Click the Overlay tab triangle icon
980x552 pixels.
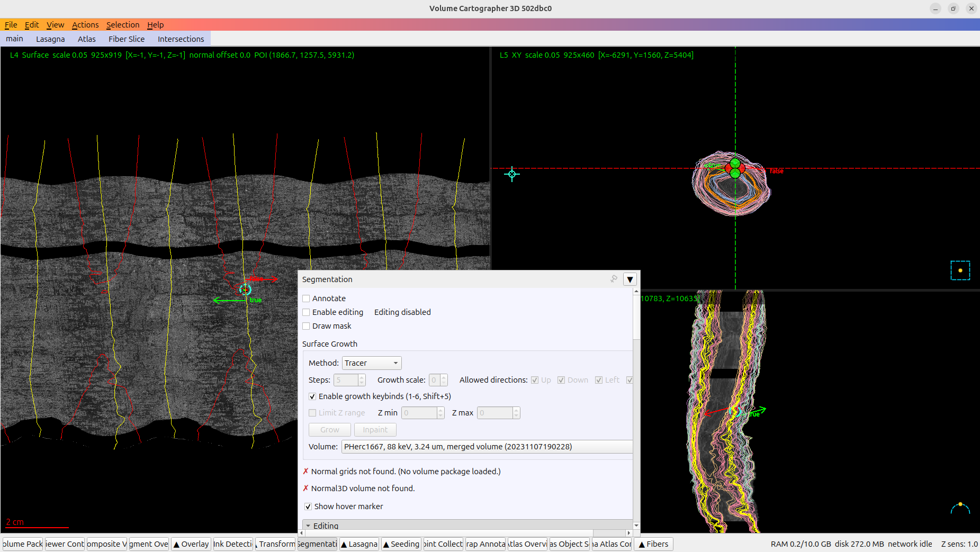point(177,544)
